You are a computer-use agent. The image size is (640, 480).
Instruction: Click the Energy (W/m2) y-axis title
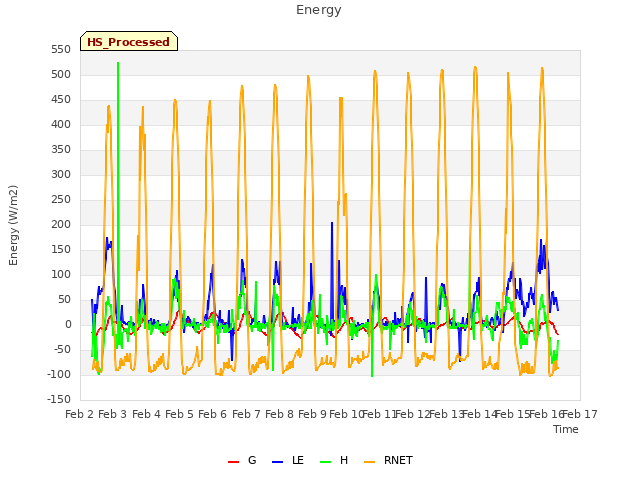[x=13, y=225]
